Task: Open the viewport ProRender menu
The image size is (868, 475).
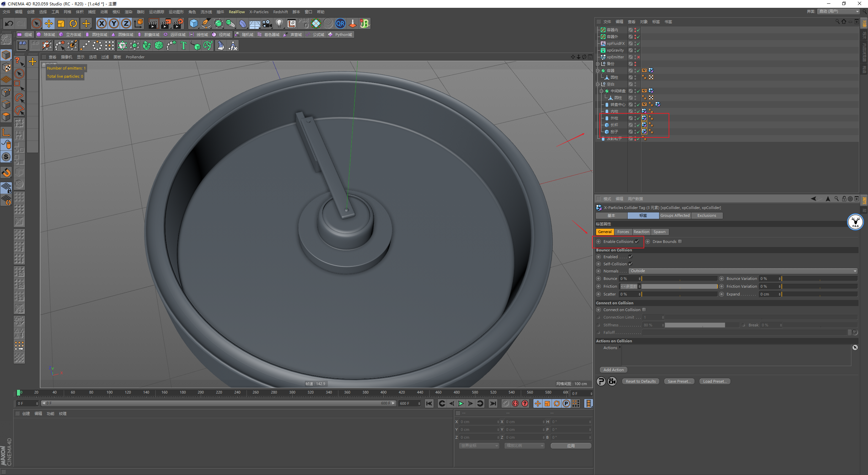Action: (135, 57)
